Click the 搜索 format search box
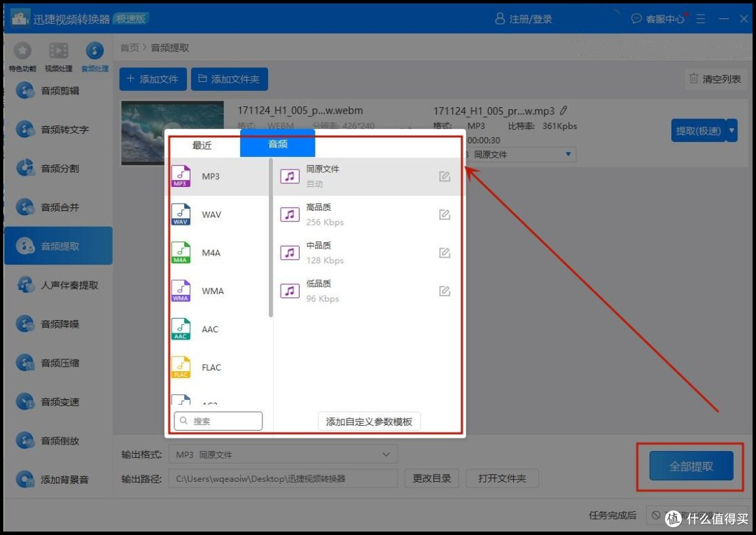This screenshot has height=535, width=756. (218, 421)
